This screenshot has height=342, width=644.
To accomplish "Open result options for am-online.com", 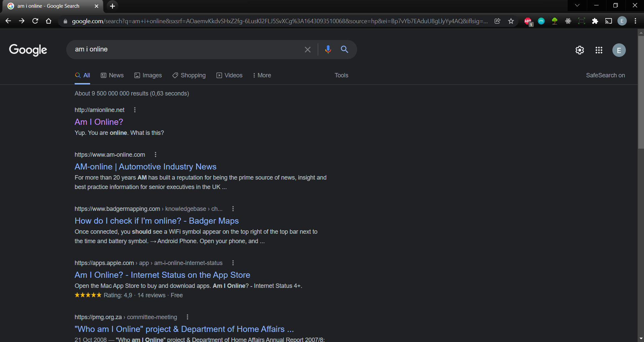I will 155,155.
